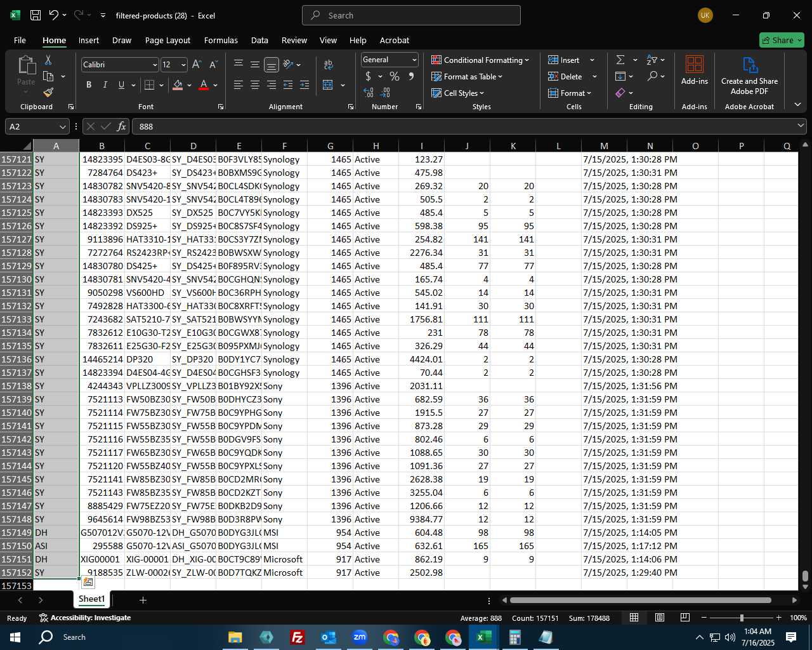Open Find and Select magnifier
This screenshot has width=812, height=650.
(652, 76)
